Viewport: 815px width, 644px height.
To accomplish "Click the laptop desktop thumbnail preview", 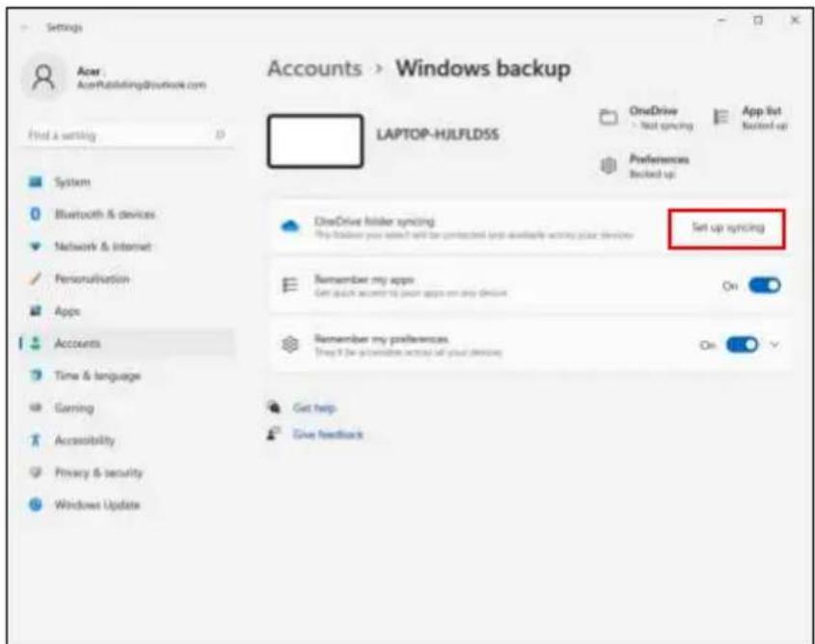I will click(315, 142).
